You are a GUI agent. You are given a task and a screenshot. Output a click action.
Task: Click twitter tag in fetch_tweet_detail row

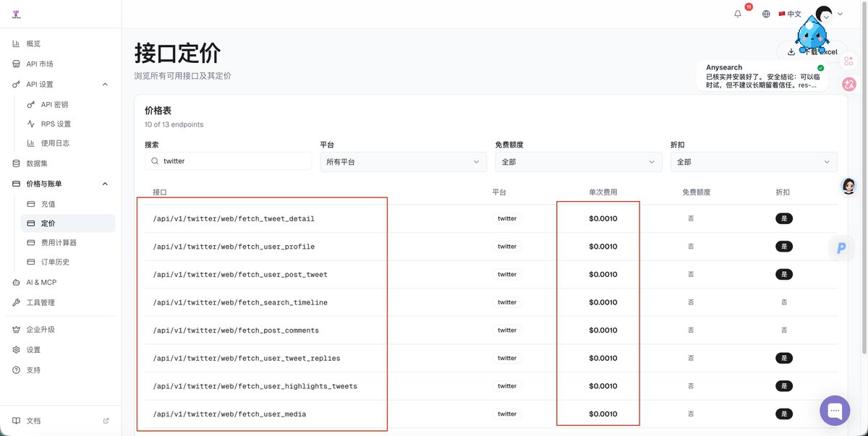507,218
